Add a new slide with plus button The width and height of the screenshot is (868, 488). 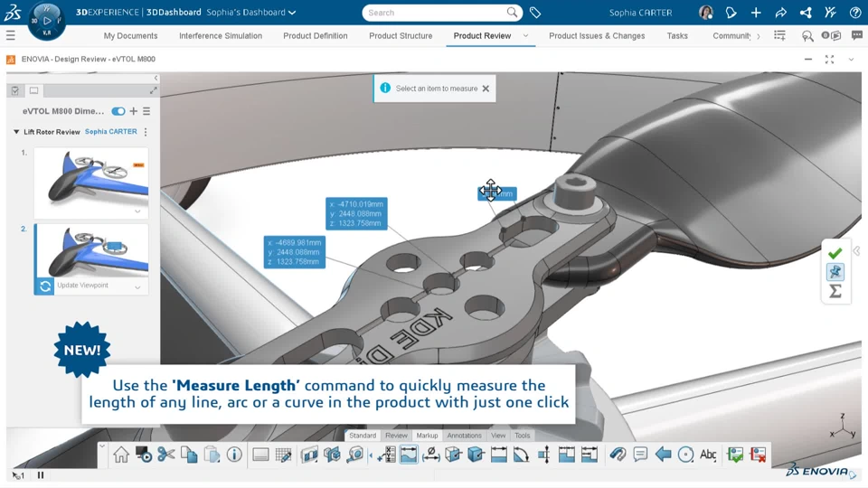click(134, 111)
